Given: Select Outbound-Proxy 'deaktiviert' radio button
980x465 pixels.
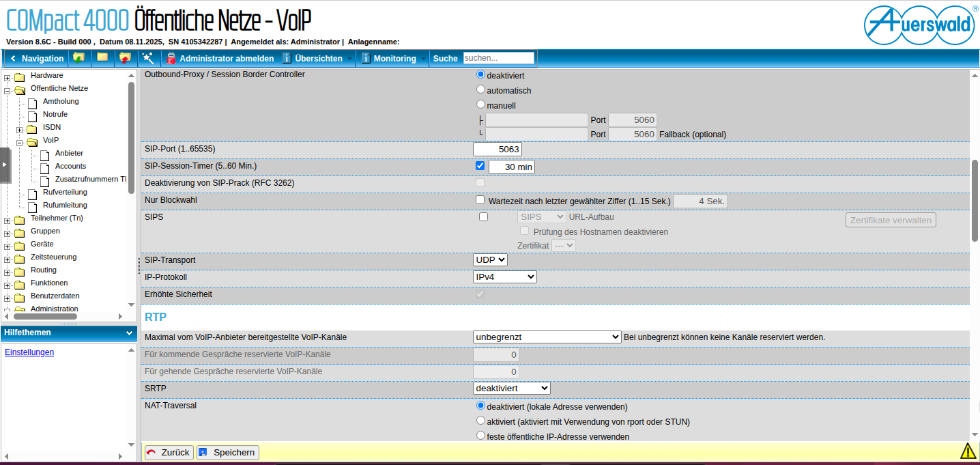Looking at the screenshot, I should tap(480, 74).
